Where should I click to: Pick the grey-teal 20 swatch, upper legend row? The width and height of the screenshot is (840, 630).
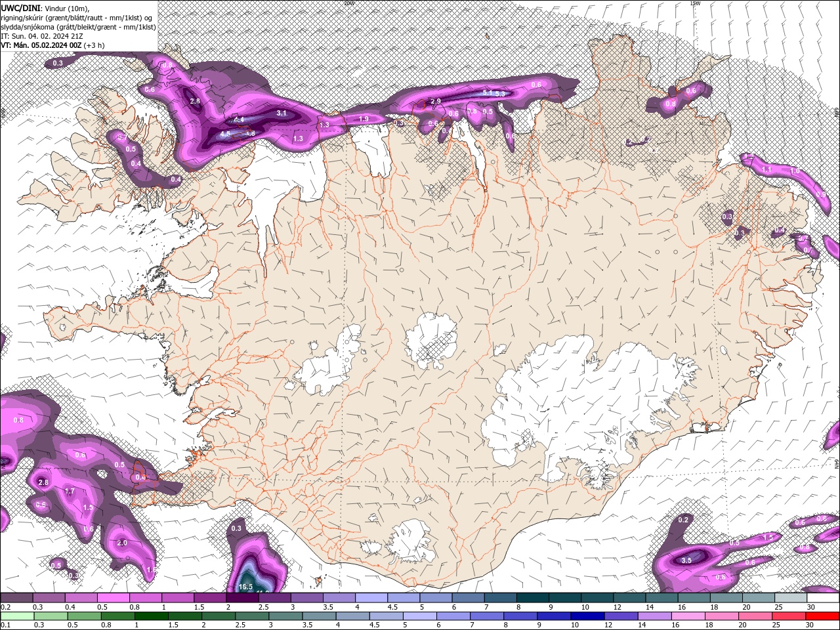point(758,598)
